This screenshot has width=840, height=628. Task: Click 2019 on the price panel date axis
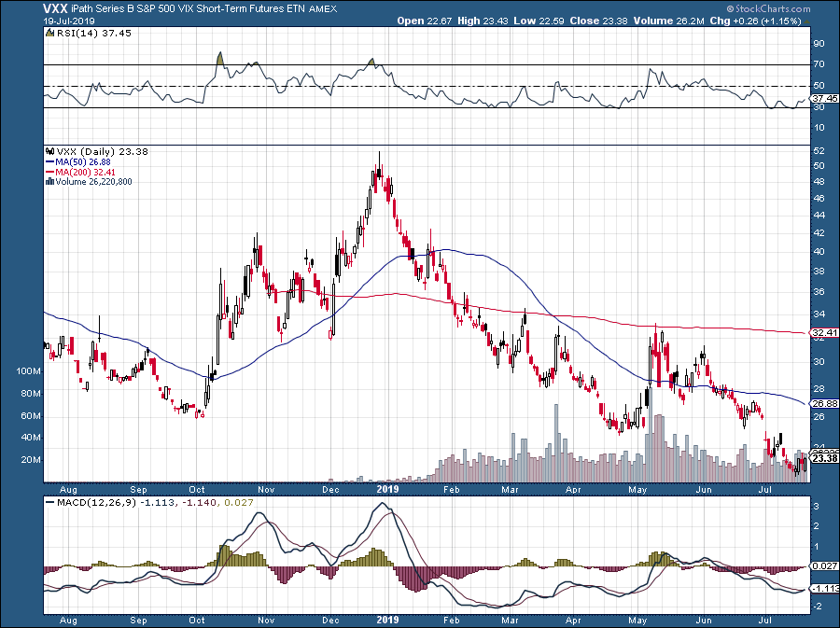coord(388,489)
